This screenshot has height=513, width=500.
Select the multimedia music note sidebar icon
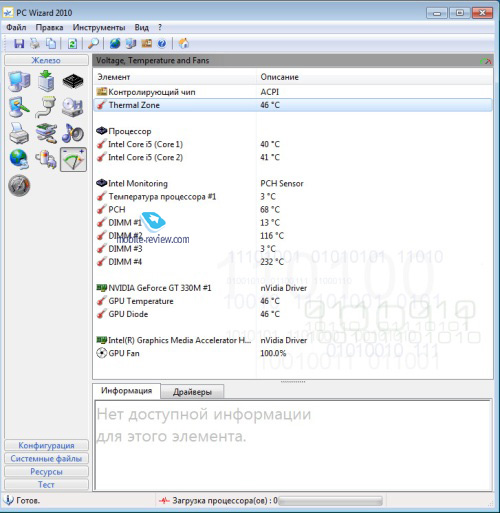coord(73,133)
